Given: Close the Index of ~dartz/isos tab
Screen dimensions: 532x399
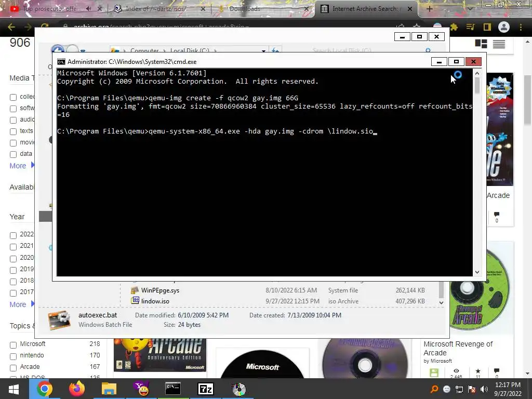Looking at the screenshot, I should pyautogui.click(x=203, y=9).
